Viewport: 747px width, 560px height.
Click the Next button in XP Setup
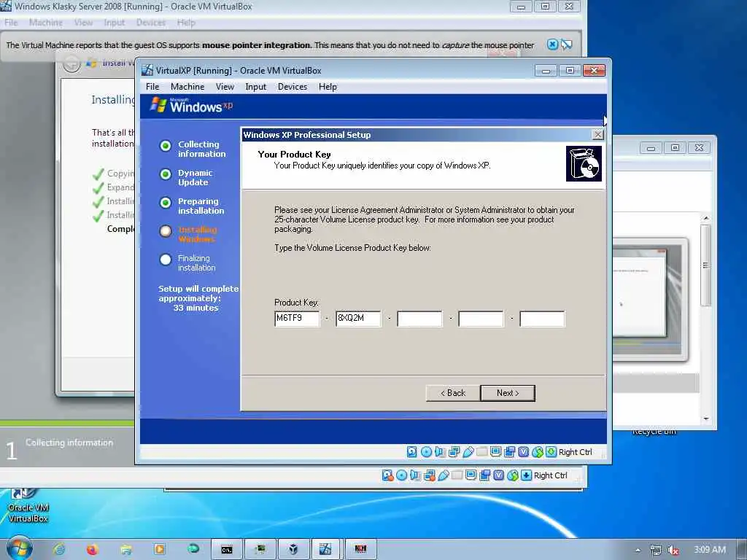point(508,393)
